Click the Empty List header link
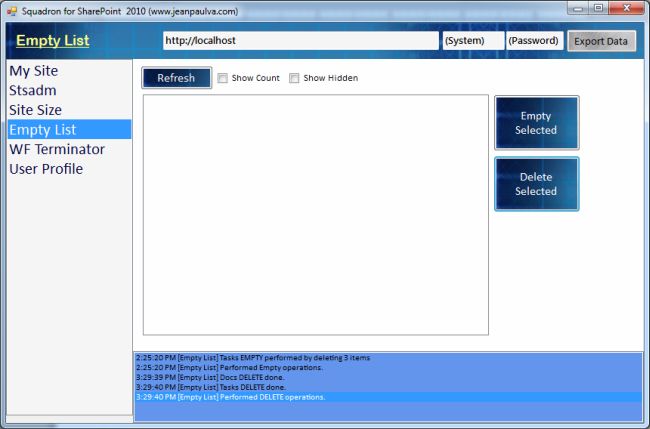 tap(53, 40)
